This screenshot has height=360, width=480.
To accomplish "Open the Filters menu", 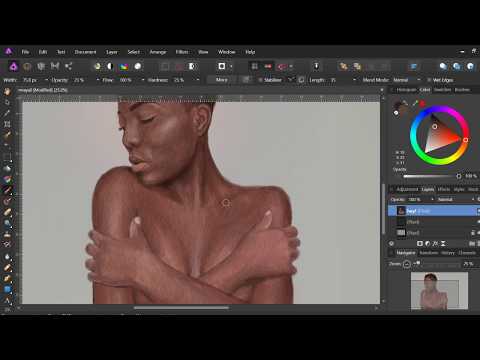I will (182, 52).
